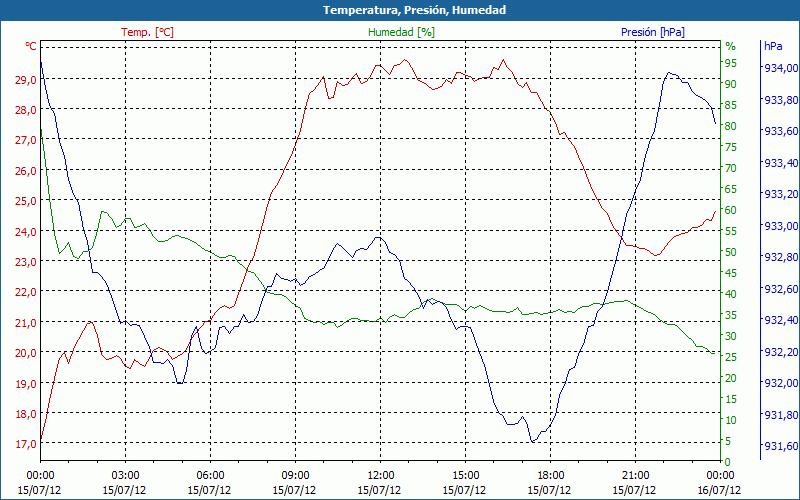Click the '931,80' pressure axis value
Image resolution: width=800 pixels, height=500 pixels.
pos(780,415)
